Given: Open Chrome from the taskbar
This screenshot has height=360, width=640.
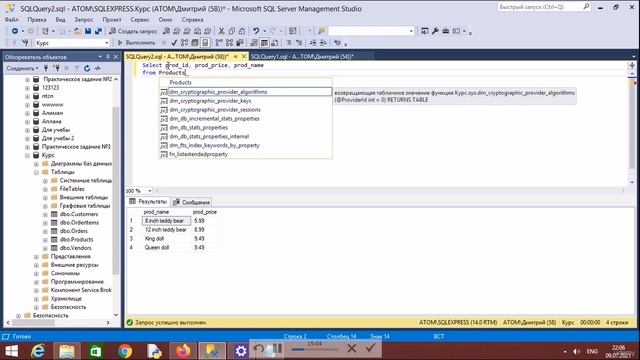Looking at the screenshot, I should coord(125,351).
